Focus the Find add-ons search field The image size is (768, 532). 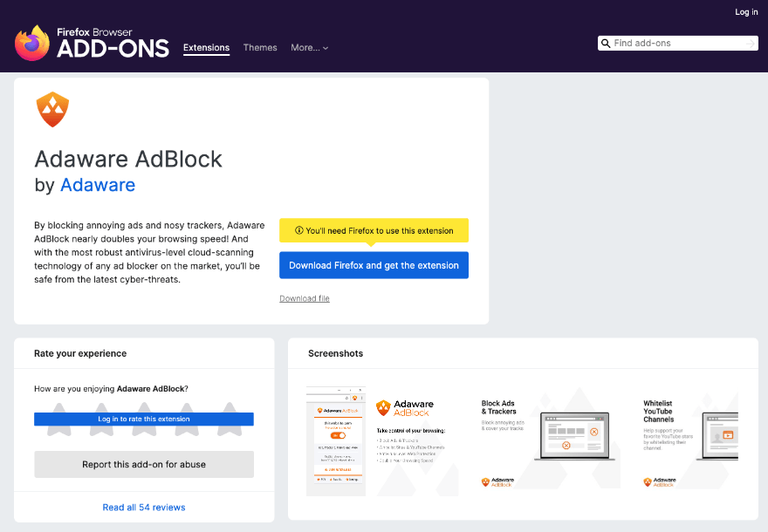pyautogui.click(x=677, y=44)
